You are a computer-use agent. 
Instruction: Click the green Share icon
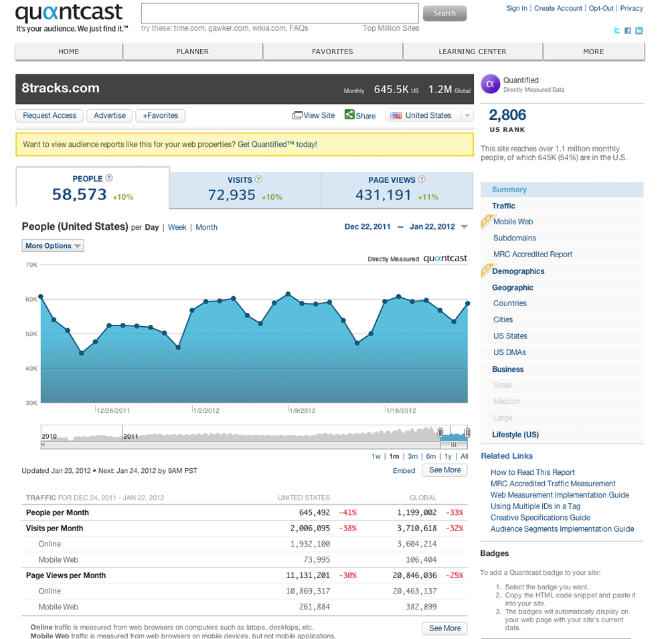349,115
